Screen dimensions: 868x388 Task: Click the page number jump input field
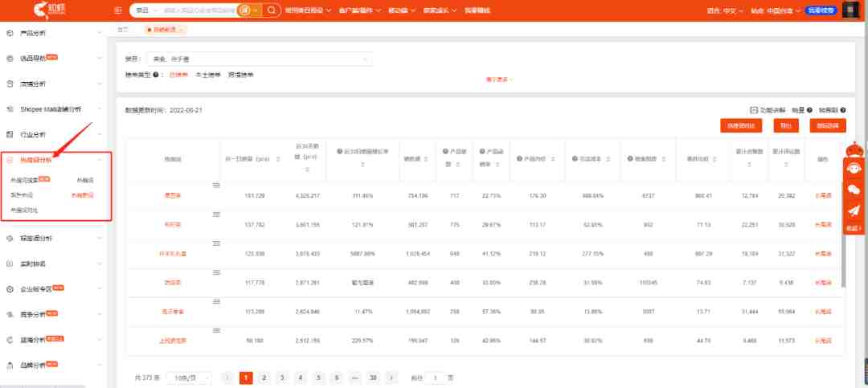(x=435, y=378)
